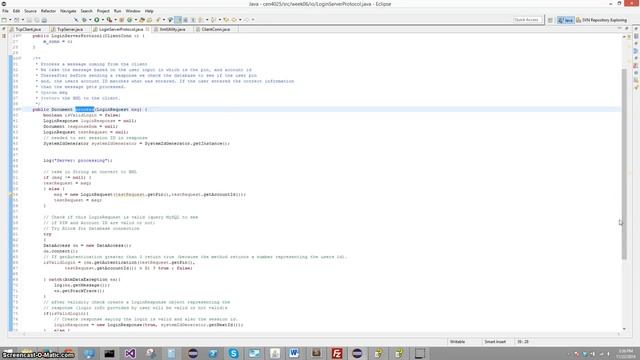
Task: Click the Run External Tools icon
Action: tap(109, 20)
